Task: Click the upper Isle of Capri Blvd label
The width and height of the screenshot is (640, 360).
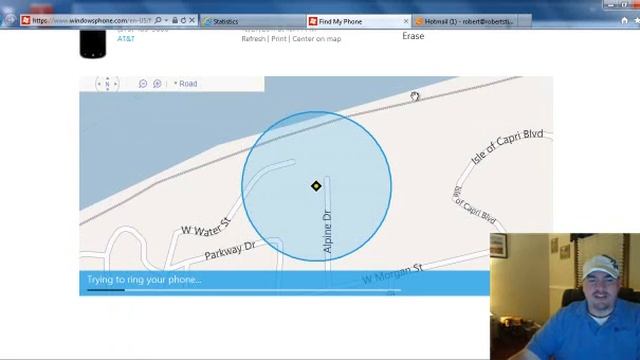Action: 507,147
